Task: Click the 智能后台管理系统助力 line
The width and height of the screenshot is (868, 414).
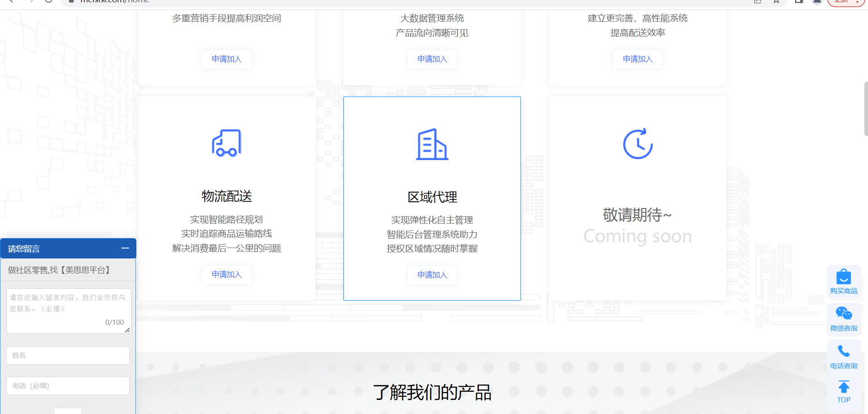Action: [x=432, y=234]
